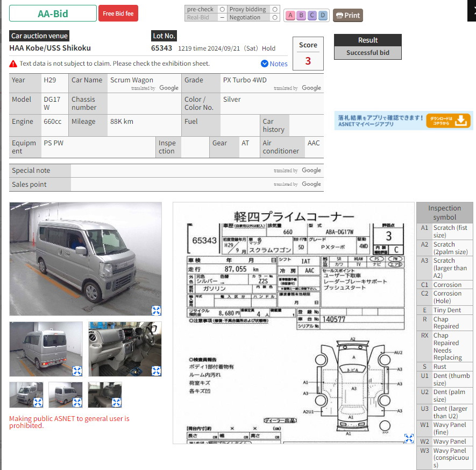Print the auction sheet
Viewport: 476px width, 470px height.
[x=348, y=15]
